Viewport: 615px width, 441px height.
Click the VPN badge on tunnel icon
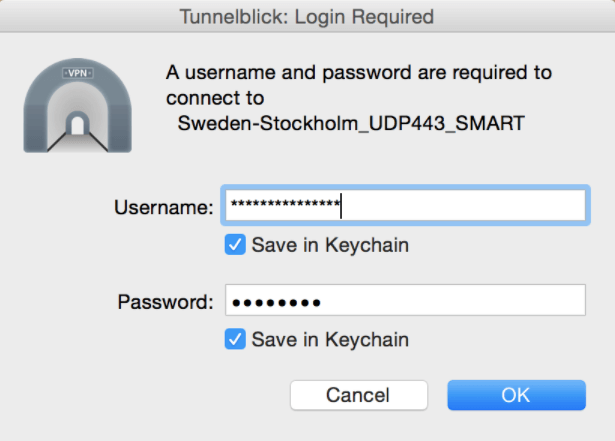(78, 73)
